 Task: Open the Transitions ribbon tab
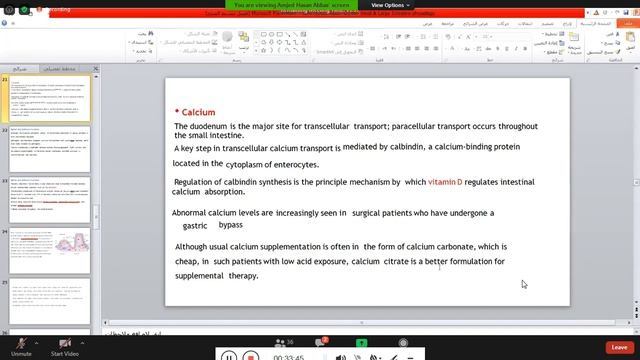click(x=525, y=24)
